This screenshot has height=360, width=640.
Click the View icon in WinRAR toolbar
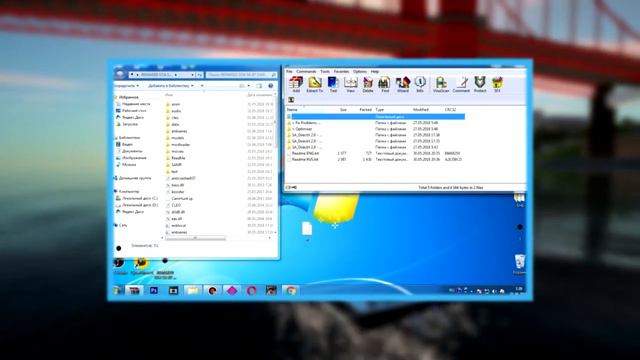pos(351,84)
